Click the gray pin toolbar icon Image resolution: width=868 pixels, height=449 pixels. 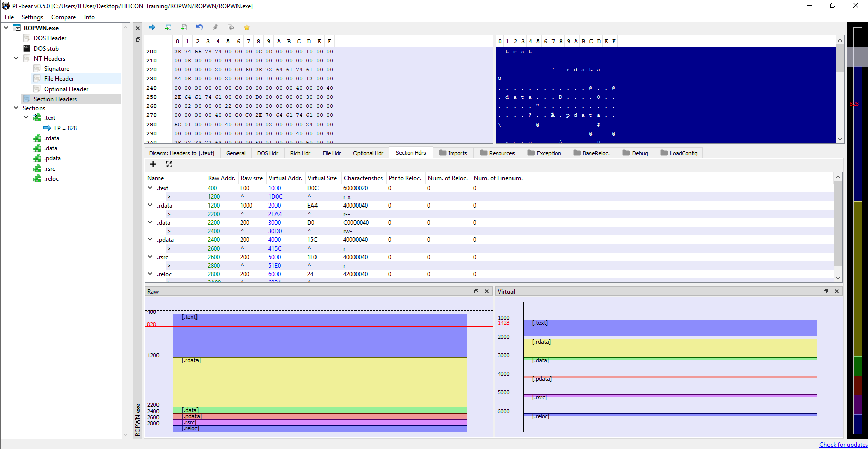pos(215,27)
